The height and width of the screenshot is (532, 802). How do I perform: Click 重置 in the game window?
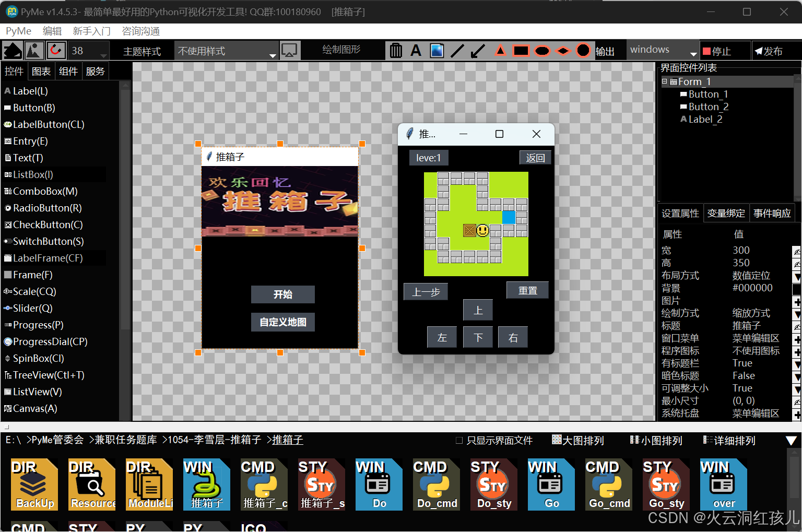click(x=527, y=290)
